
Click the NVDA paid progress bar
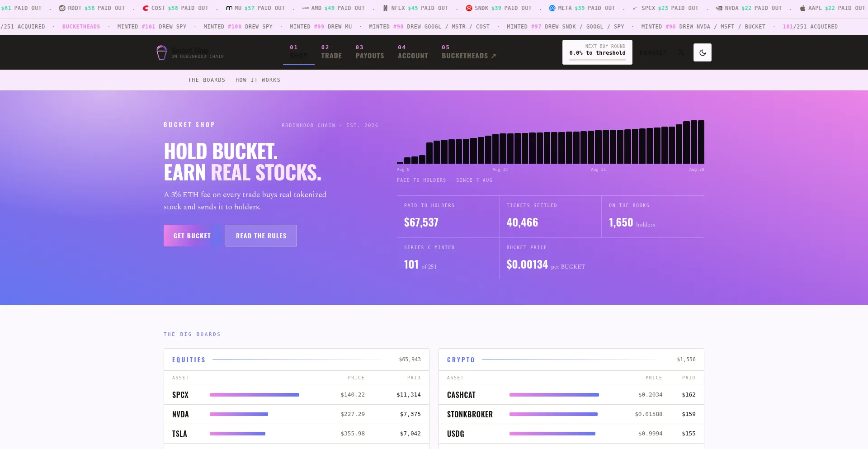239,414
